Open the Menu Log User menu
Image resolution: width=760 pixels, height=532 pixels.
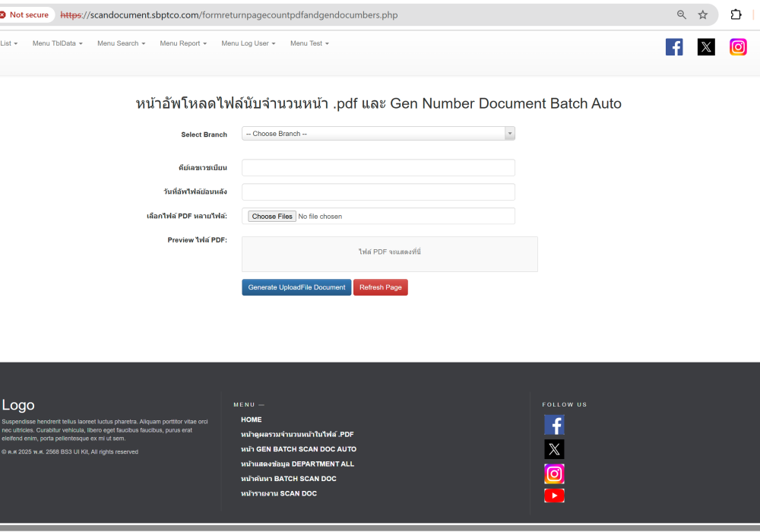(x=248, y=43)
